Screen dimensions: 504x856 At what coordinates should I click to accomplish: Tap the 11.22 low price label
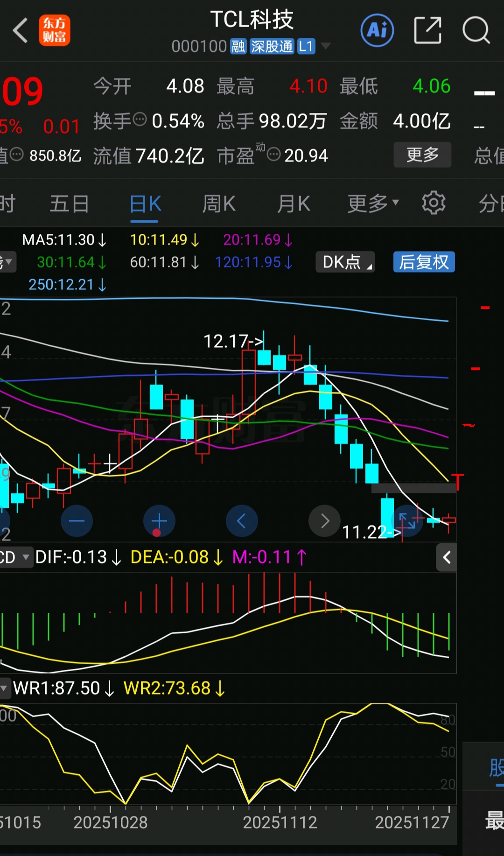(x=371, y=532)
